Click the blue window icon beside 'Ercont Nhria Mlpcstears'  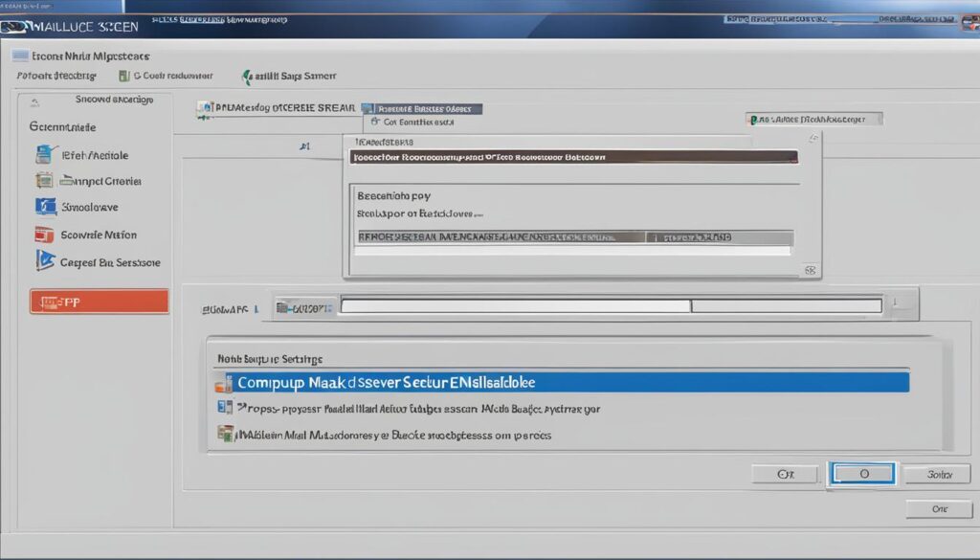click(x=20, y=56)
